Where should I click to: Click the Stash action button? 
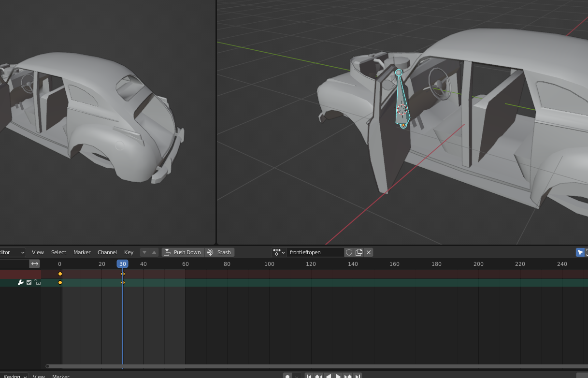(x=219, y=252)
